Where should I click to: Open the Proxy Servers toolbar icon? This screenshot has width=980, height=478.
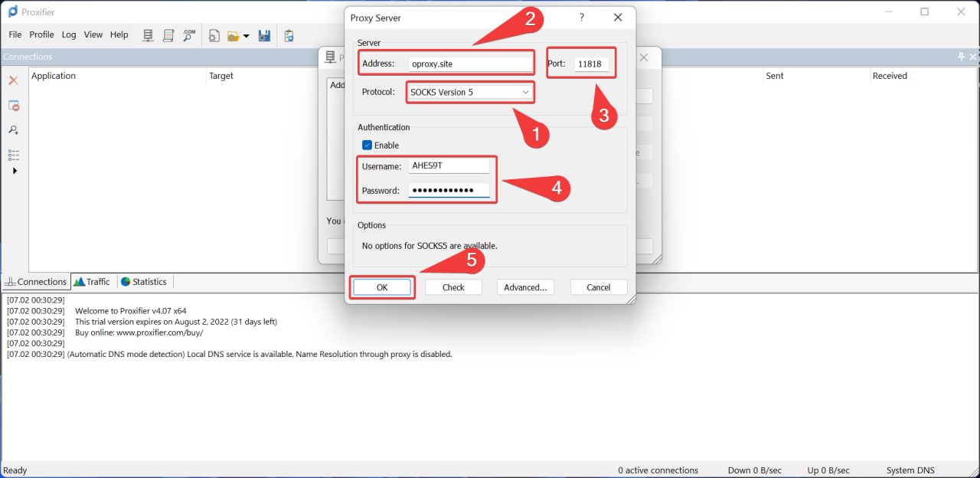(x=149, y=35)
